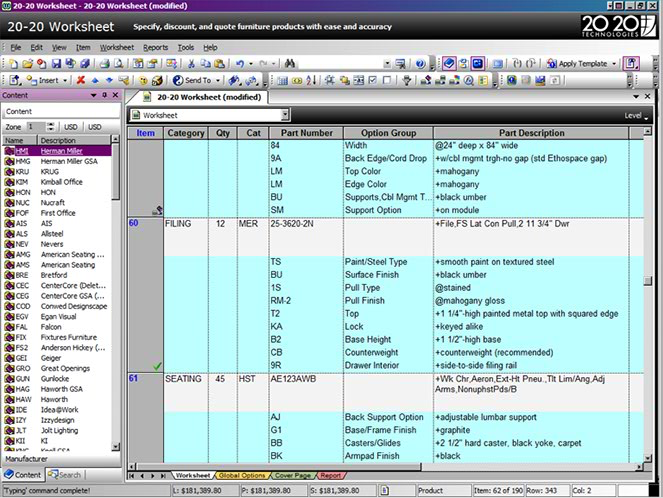The height and width of the screenshot is (498, 663).
Task: Paste using the clipboard icon
Action: [219, 64]
